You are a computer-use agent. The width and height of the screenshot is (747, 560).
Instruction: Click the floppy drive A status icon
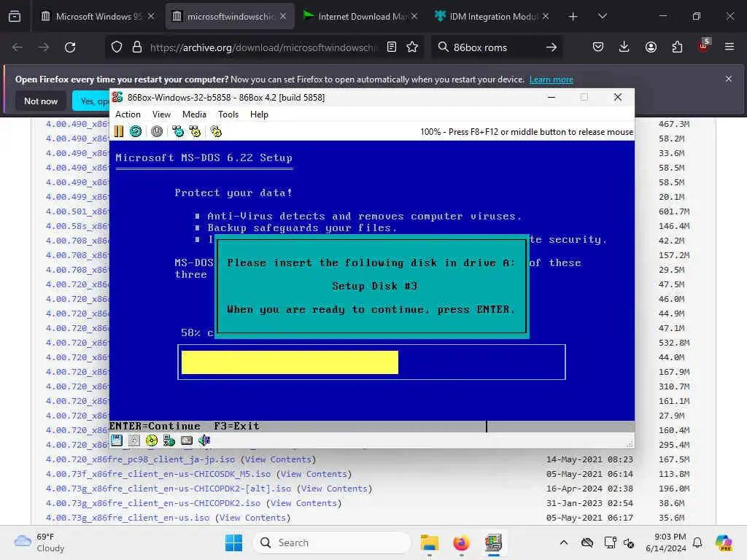[117, 440]
